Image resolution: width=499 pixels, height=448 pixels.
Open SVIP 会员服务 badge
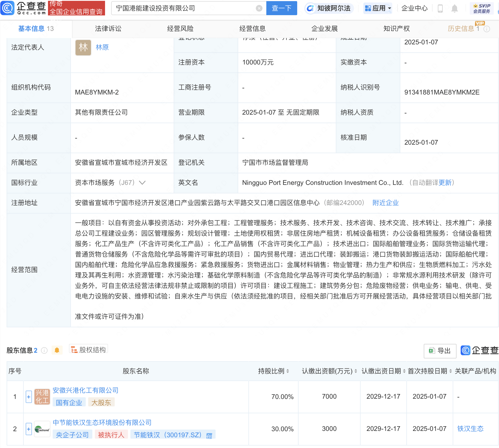tap(482, 9)
